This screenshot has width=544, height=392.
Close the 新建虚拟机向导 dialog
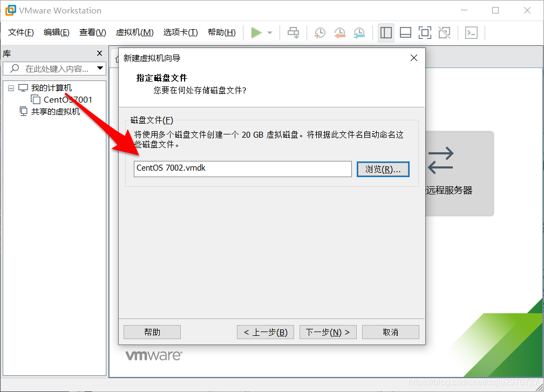[x=413, y=58]
